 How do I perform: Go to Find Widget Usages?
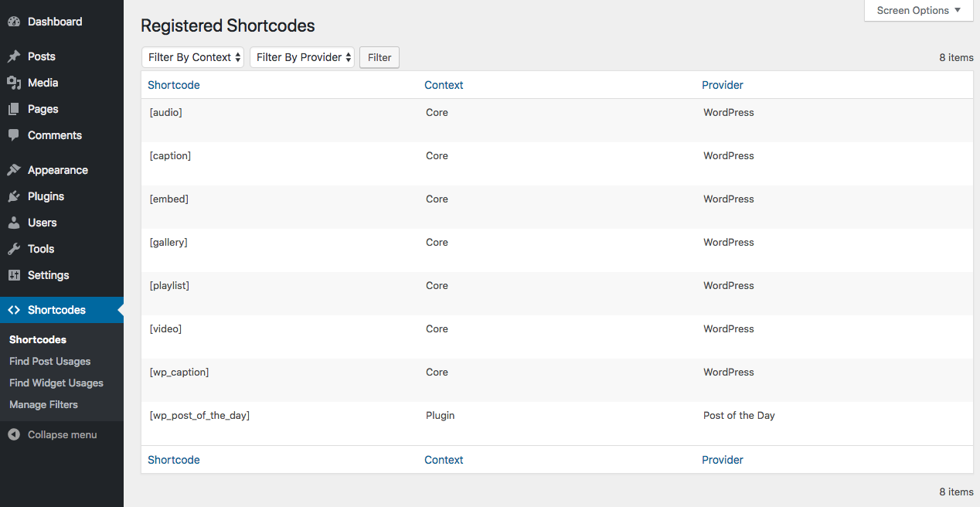56,383
